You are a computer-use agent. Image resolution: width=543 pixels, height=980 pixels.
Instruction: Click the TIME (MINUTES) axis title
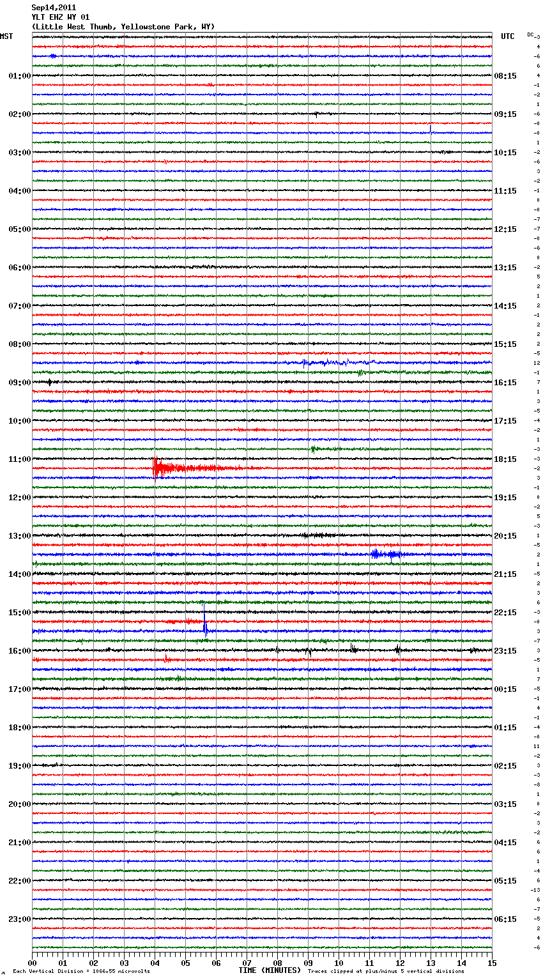[x=270, y=970]
